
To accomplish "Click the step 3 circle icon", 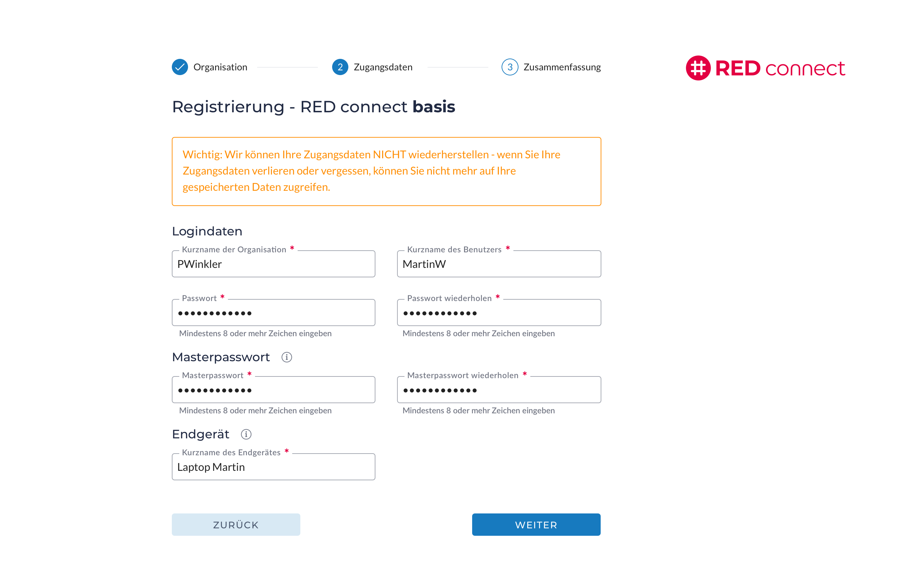I will (x=510, y=67).
